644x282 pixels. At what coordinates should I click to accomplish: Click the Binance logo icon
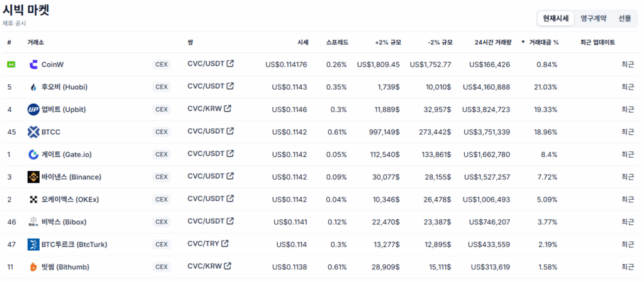tap(33, 177)
